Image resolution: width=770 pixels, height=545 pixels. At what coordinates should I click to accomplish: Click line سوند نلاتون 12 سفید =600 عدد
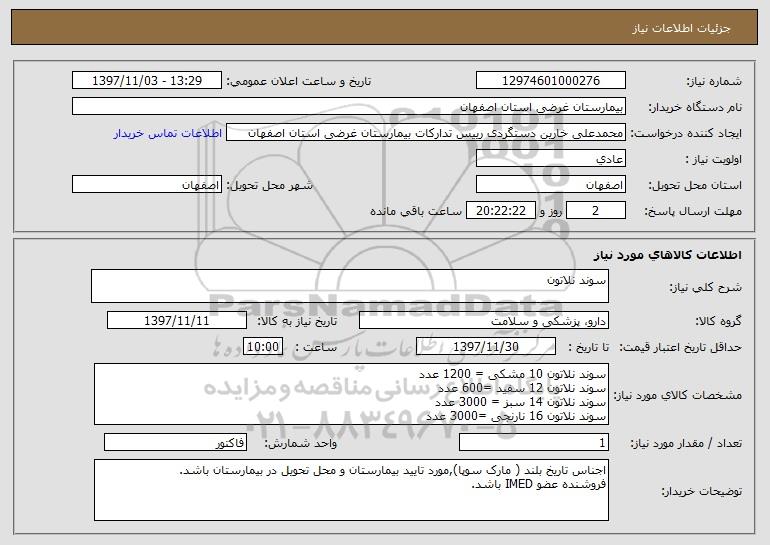pos(522,388)
